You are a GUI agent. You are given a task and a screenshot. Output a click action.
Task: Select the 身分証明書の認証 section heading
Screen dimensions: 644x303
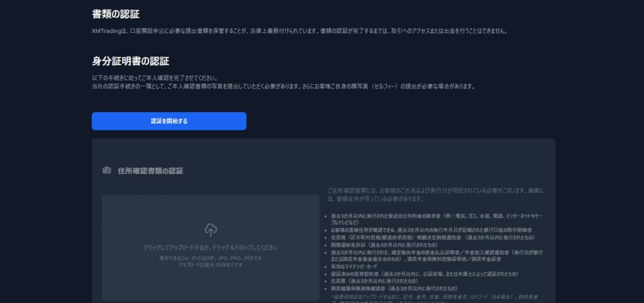(130, 61)
